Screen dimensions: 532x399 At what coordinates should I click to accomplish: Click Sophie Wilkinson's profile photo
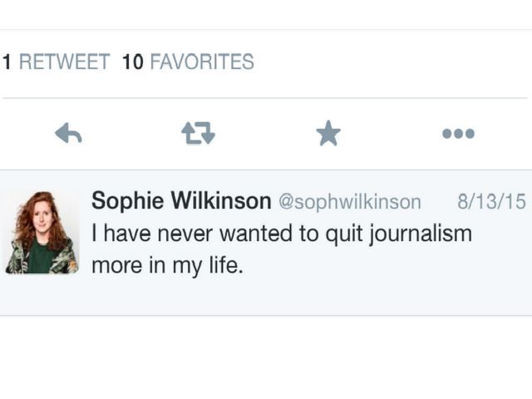pos(42,234)
